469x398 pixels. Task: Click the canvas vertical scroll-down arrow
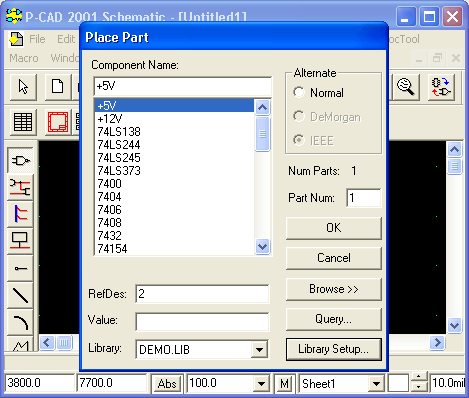click(x=455, y=325)
